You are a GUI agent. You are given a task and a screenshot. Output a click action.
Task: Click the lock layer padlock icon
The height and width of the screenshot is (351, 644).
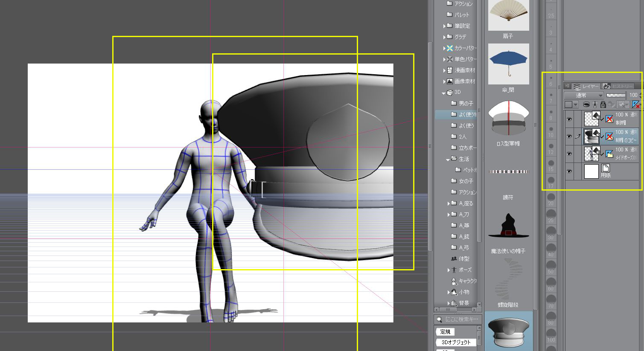click(603, 104)
